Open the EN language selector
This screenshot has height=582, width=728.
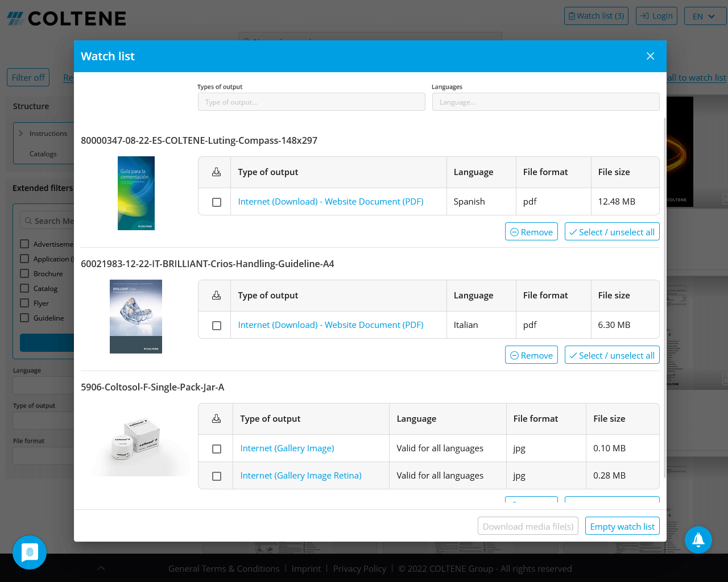(x=705, y=16)
